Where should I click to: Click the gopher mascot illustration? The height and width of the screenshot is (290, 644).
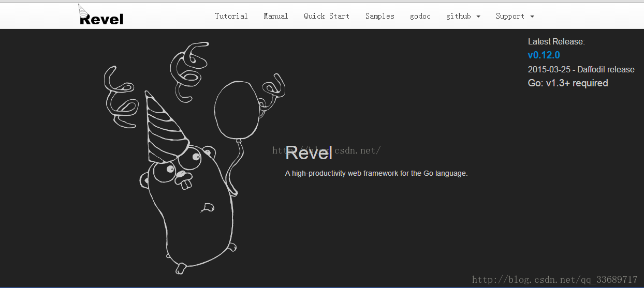[x=194, y=158]
